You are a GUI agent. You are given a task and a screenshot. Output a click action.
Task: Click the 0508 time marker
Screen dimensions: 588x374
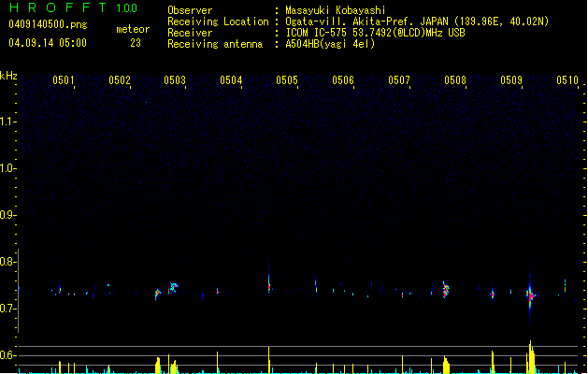click(455, 80)
